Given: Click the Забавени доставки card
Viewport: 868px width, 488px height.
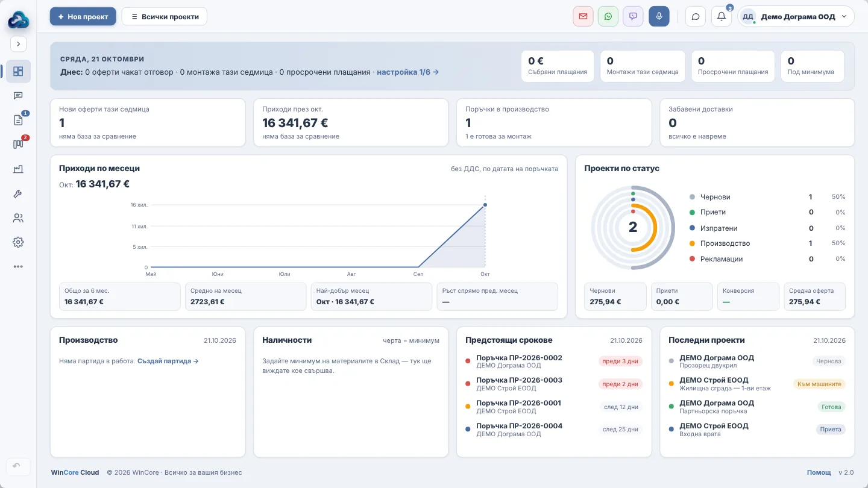Looking at the screenshot, I should (757, 123).
